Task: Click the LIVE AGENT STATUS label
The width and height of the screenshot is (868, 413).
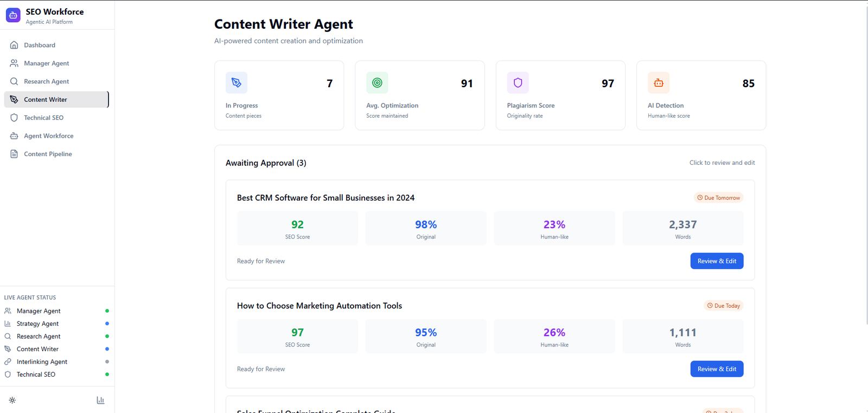Action: 30,298
